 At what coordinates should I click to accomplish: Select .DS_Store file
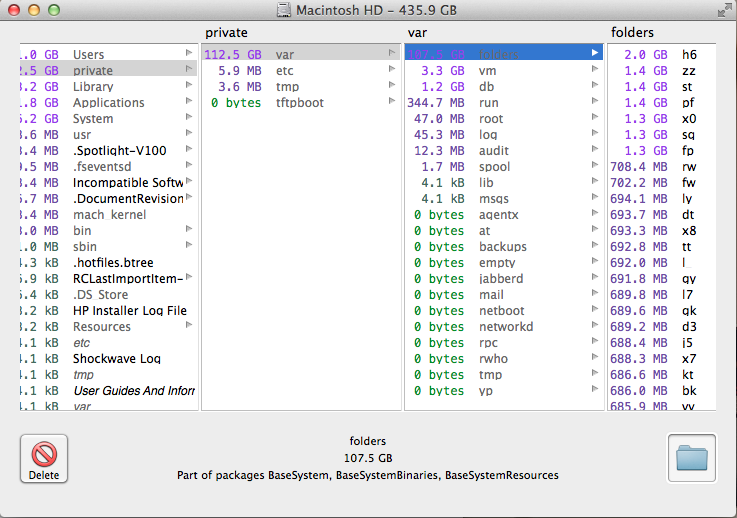pos(109,294)
